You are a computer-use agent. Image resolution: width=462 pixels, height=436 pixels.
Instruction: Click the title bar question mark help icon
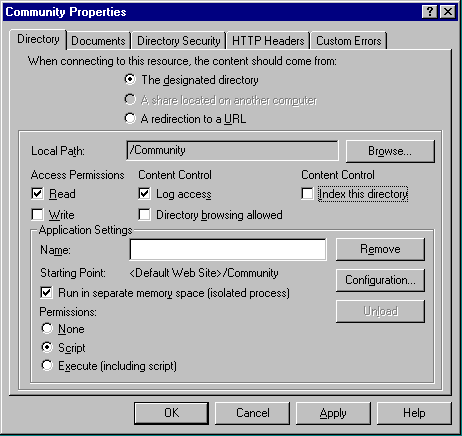430,12
